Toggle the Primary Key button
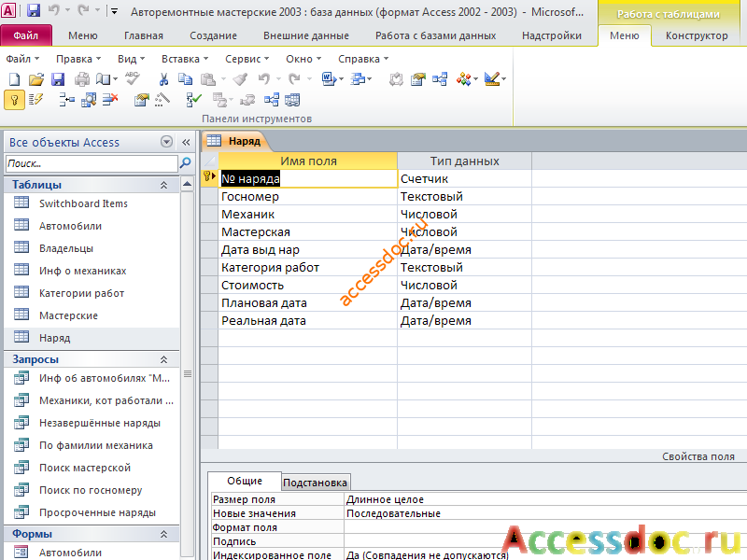 coord(14,100)
